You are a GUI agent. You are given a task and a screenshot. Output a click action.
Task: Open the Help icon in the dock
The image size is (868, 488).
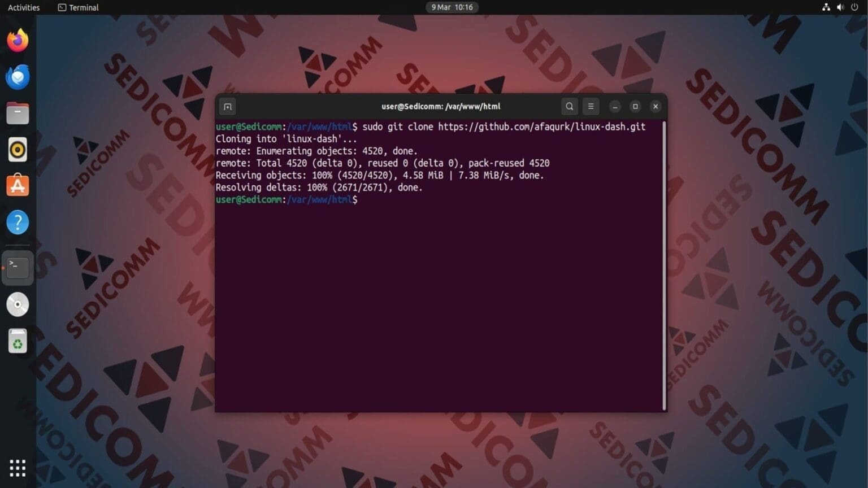pos(18,223)
